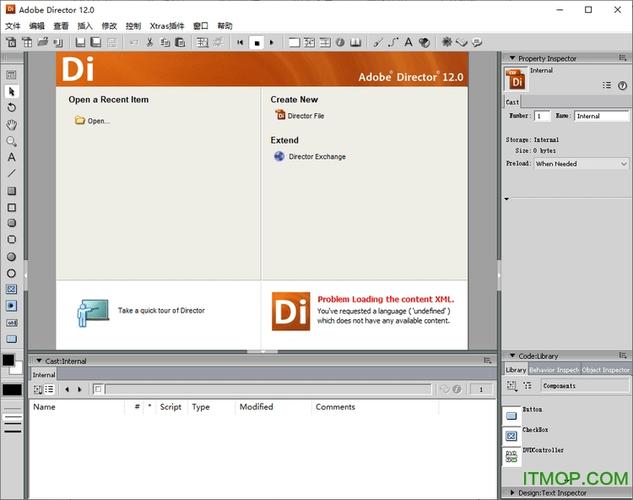Click the Copy toolbar icon

[x=165, y=42]
